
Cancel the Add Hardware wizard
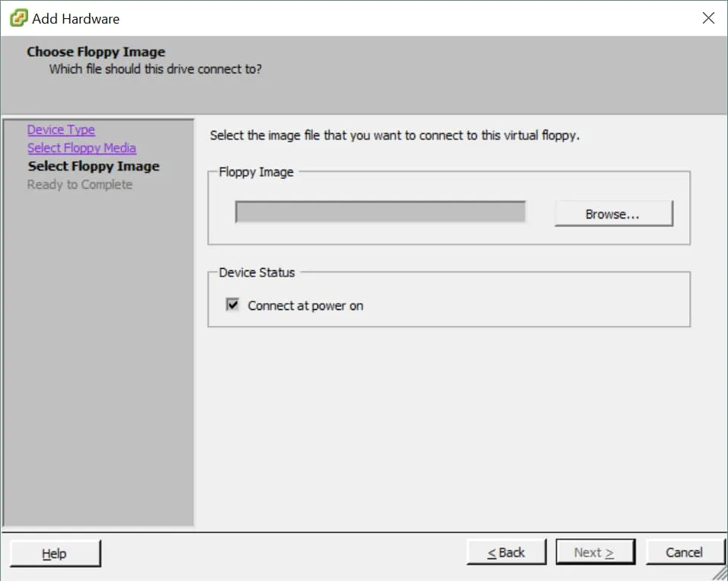684,553
